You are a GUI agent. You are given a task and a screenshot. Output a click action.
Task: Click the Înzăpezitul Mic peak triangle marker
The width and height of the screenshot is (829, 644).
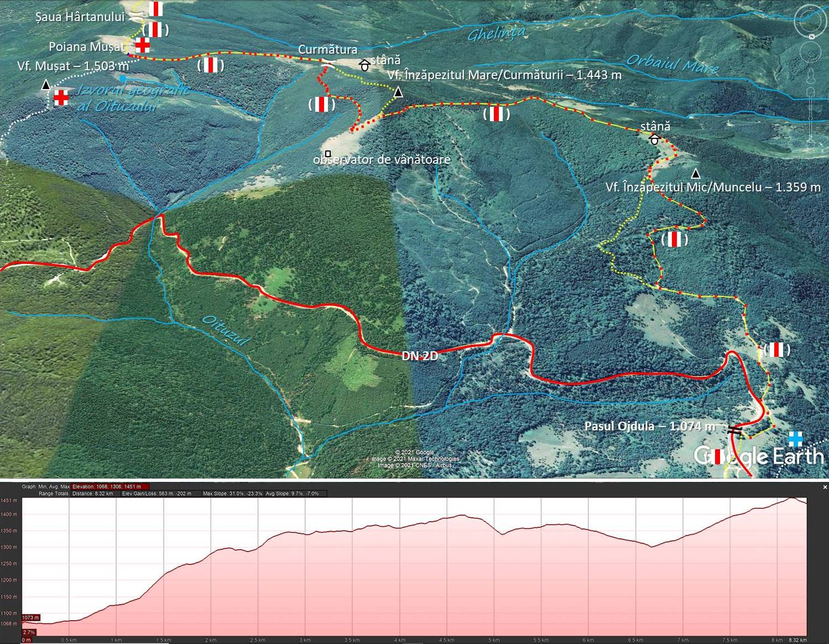click(x=696, y=174)
